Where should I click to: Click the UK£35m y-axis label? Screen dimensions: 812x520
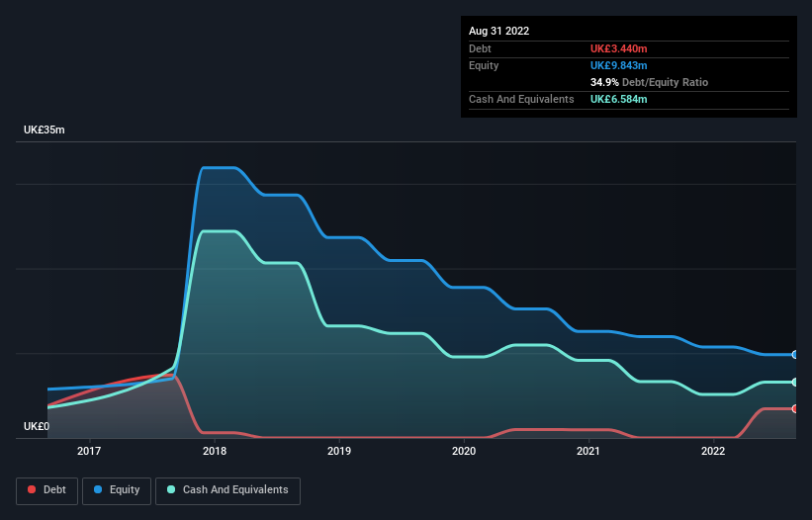click(x=45, y=130)
